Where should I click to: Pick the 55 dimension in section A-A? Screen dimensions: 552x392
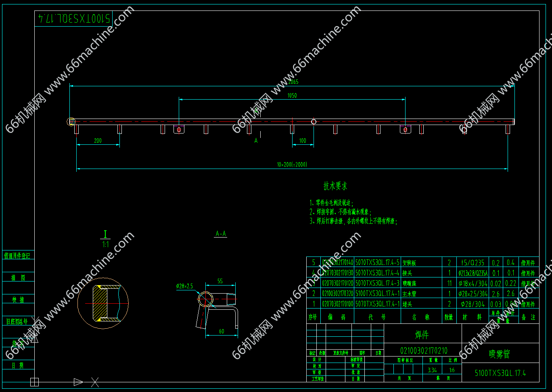click(x=220, y=281)
